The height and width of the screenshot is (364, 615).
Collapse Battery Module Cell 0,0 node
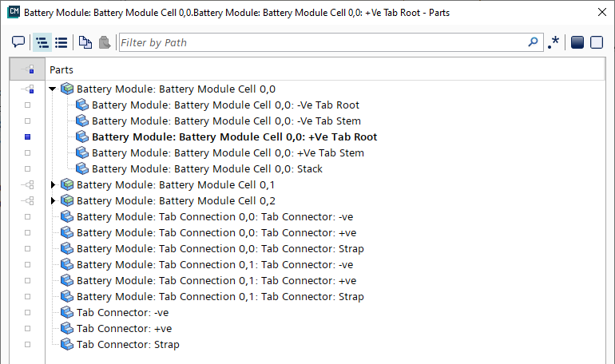tap(53, 89)
